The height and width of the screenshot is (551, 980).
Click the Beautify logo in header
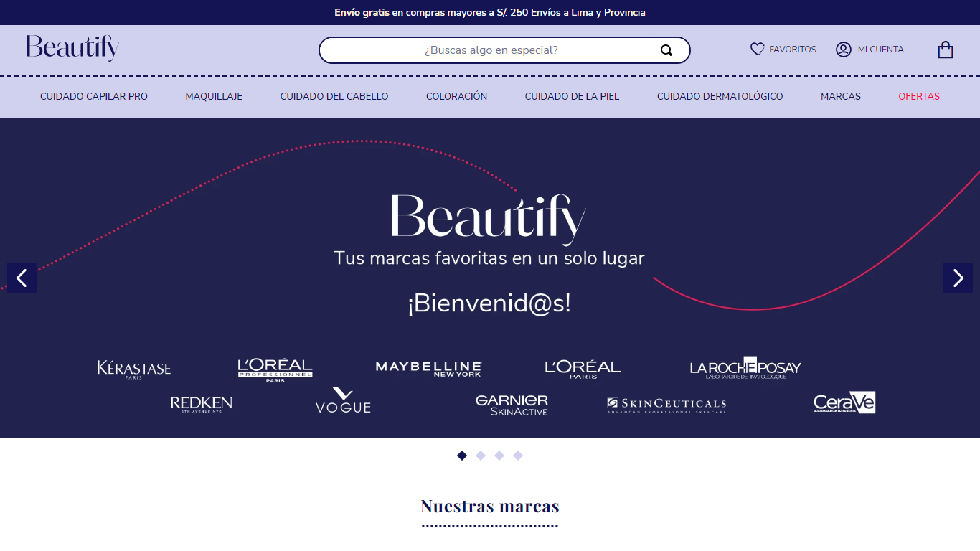click(x=72, y=48)
